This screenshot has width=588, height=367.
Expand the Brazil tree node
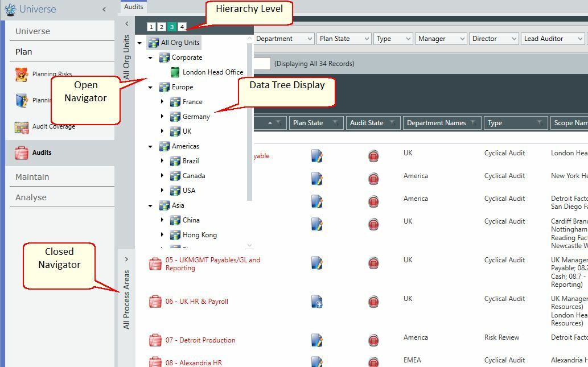[x=162, y=160]
